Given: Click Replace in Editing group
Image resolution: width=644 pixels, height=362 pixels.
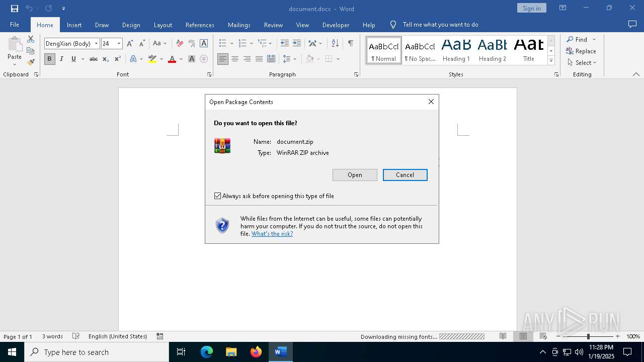Looking at the screenshot, I should 581,51.
